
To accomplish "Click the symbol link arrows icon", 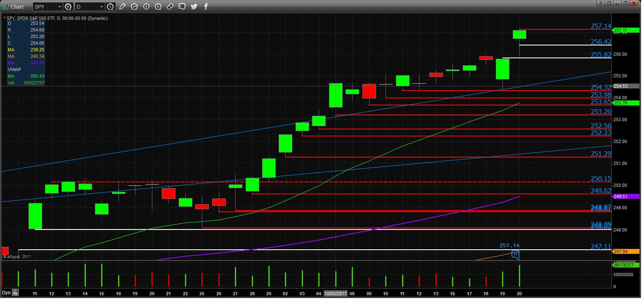I will (x=170, y=7).
